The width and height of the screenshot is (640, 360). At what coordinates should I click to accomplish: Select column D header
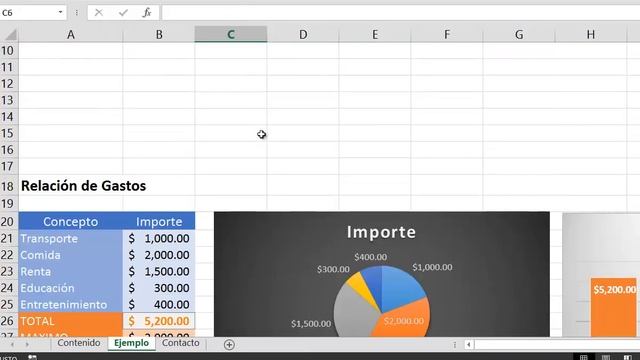(x=303, y=34)
